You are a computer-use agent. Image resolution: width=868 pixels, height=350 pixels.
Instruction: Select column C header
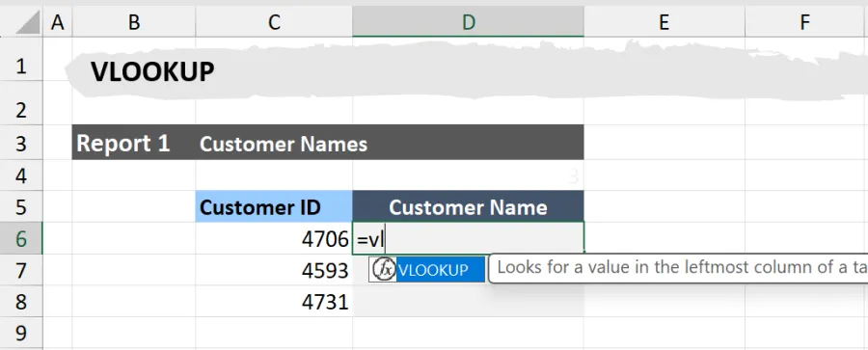[x=274, y=22]
